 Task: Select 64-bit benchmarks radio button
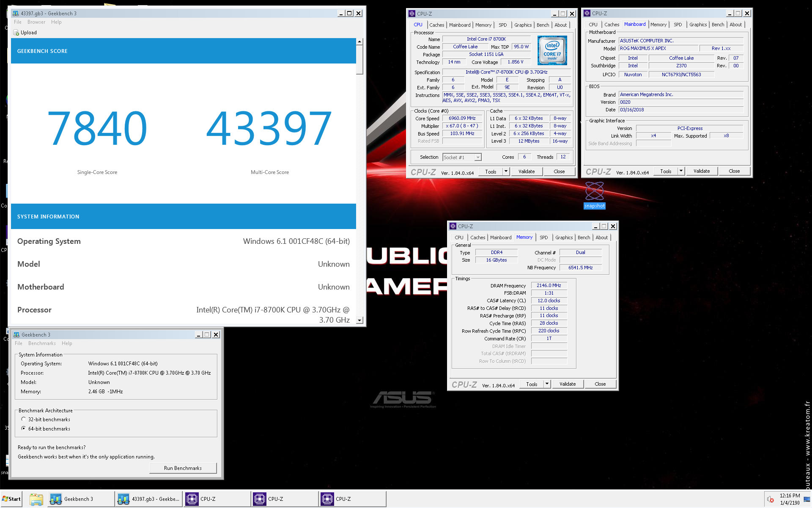pos(24,428)
